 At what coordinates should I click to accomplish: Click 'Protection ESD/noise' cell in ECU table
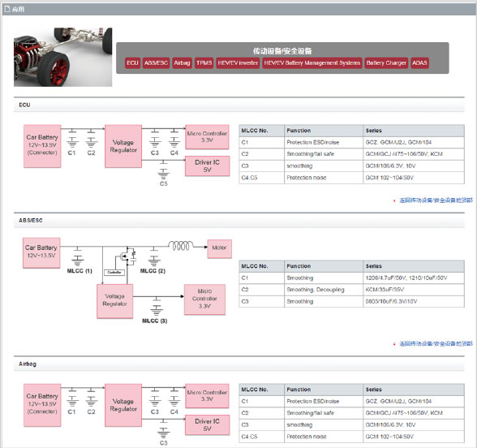click(324, 143)
